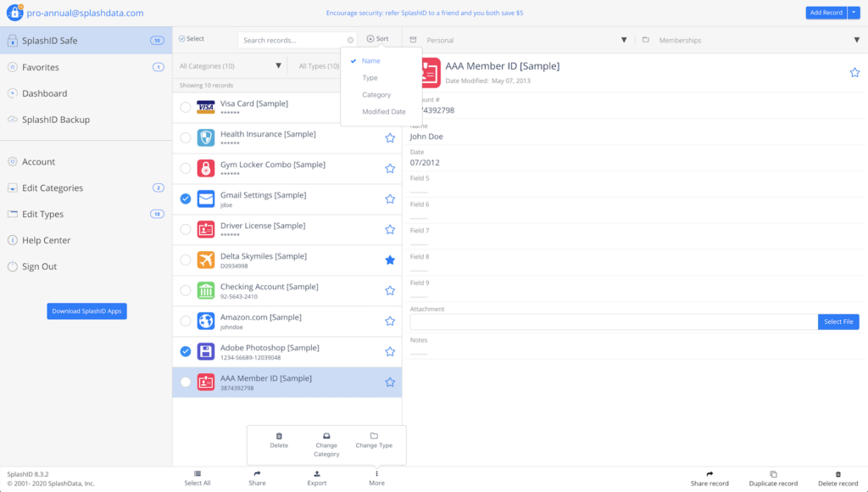Open the Add Record dropdown arrow

click(854, 13)
